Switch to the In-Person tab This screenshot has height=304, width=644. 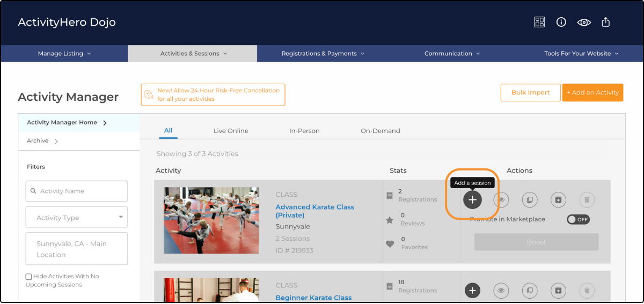[304, 131]
